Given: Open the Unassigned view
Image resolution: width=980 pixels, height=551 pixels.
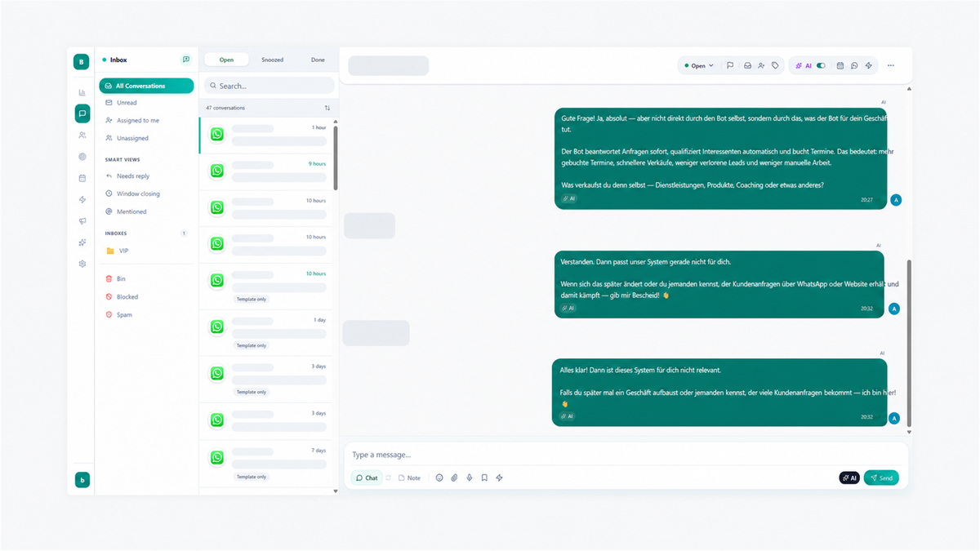Looking at the screenshot, I should pyautogui.click(x=146, y=138).
